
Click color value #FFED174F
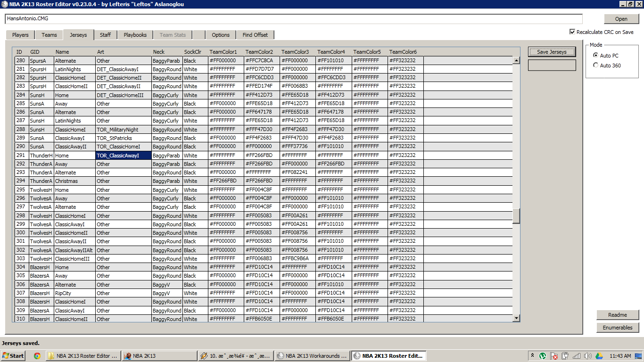click(x=262, y=86)
